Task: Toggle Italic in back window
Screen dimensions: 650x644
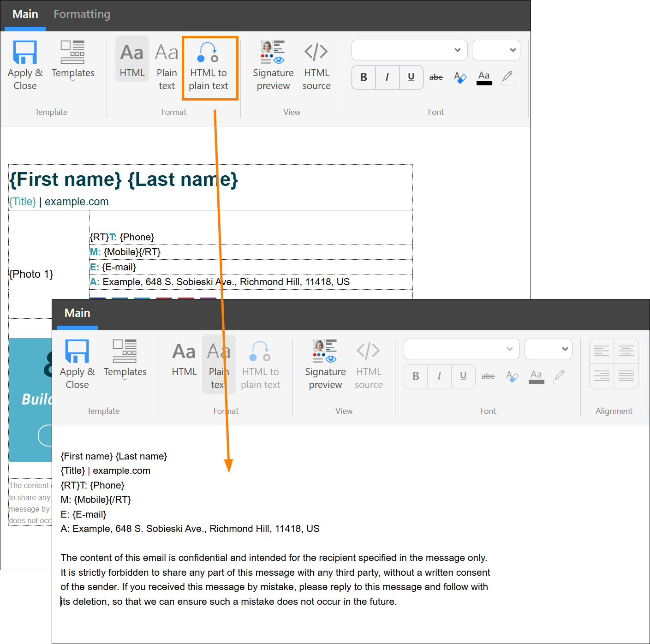Action: click(x=387, y=77)
